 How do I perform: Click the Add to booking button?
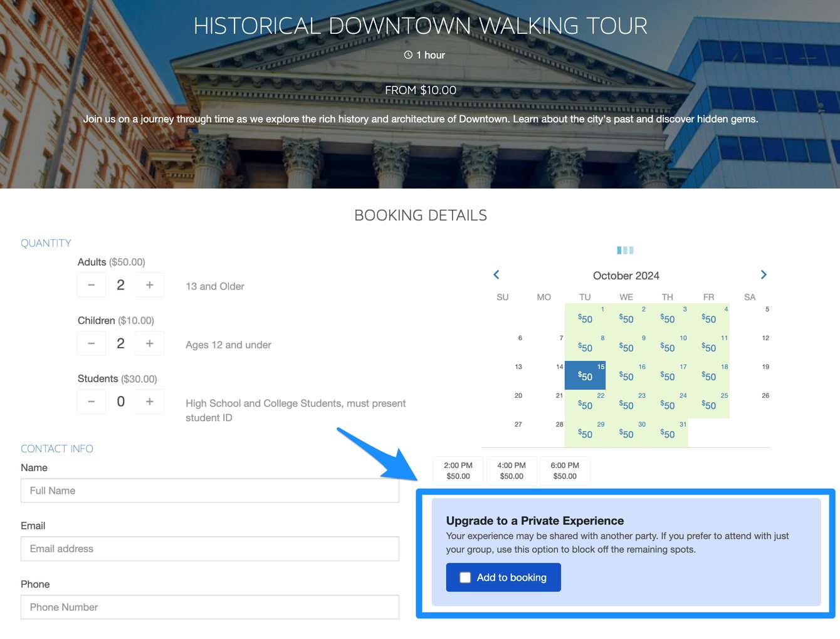(503, 577)
